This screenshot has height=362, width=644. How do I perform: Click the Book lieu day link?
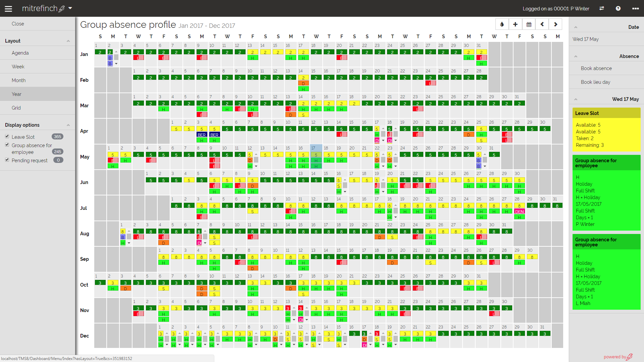595,82
